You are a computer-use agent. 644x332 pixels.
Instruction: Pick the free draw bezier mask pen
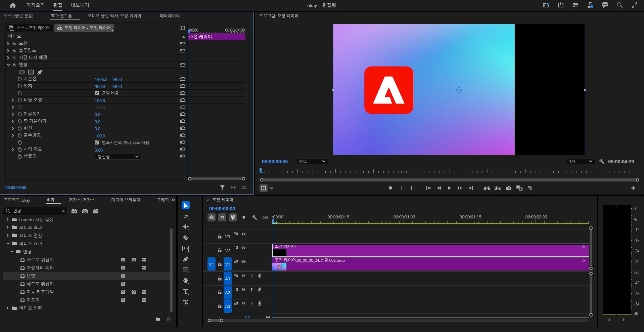click(40, 72)
